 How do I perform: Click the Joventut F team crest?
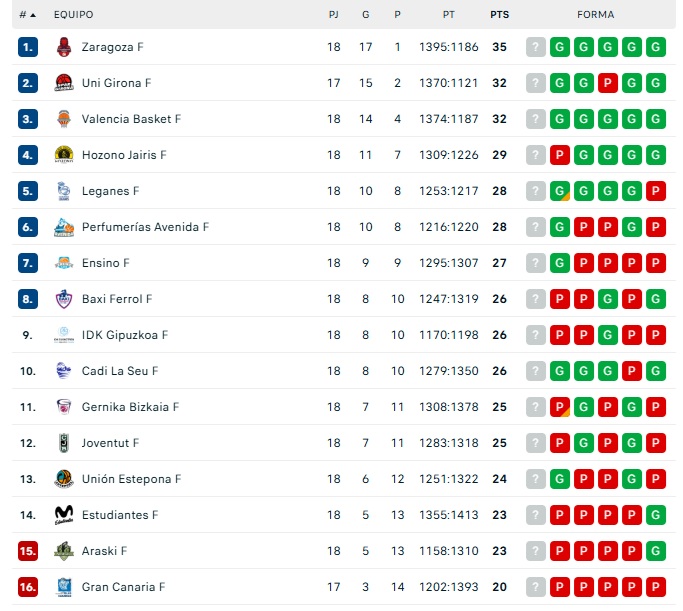coord(64,443)
